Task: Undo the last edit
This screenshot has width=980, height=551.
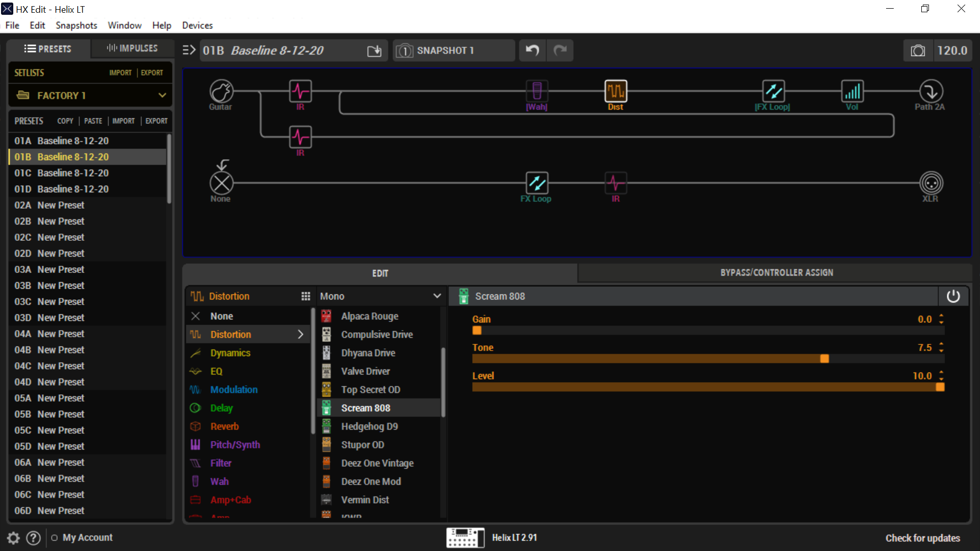Action: [x=532, y=51]
